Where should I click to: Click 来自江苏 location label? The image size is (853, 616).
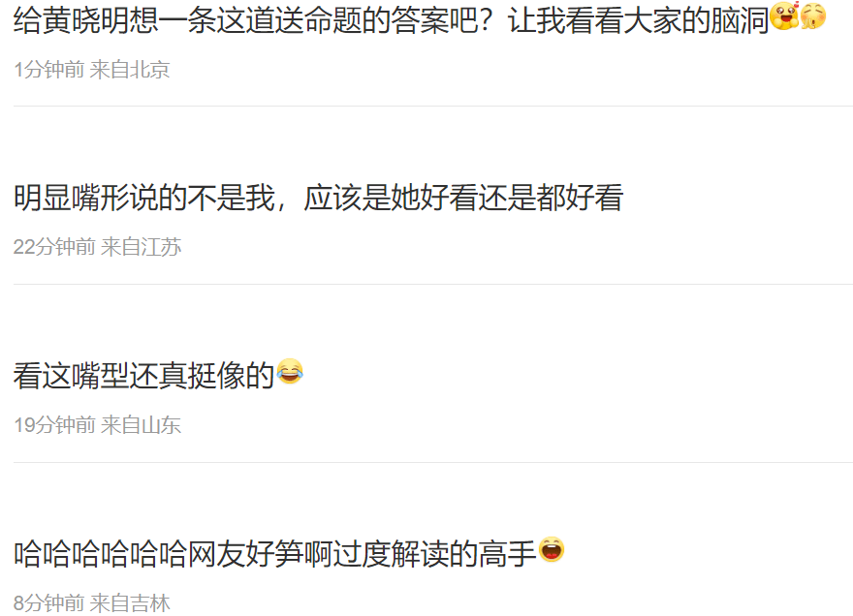pyautogui.click(x=142, y=247)
